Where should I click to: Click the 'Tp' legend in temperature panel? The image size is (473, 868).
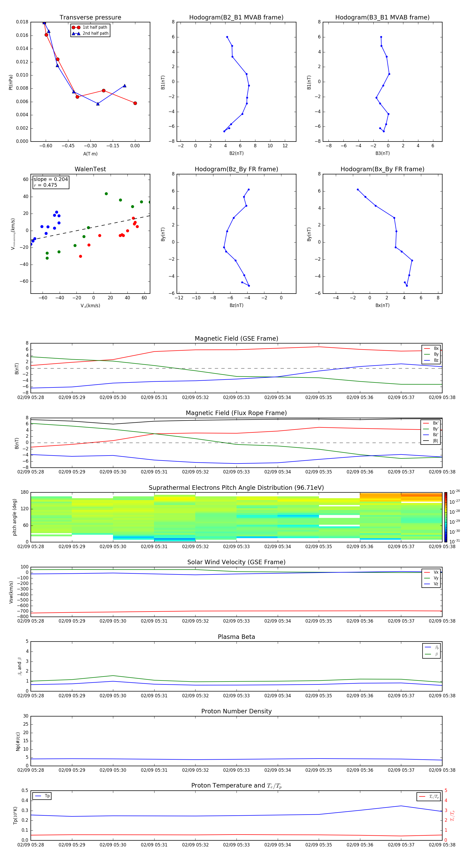click(x=42, y=796)
